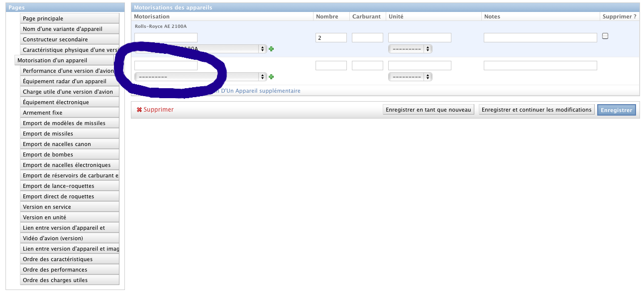Click the Notes field in Rolls-Royce row
The image size is (644, 294).
[x=540, y=38]
